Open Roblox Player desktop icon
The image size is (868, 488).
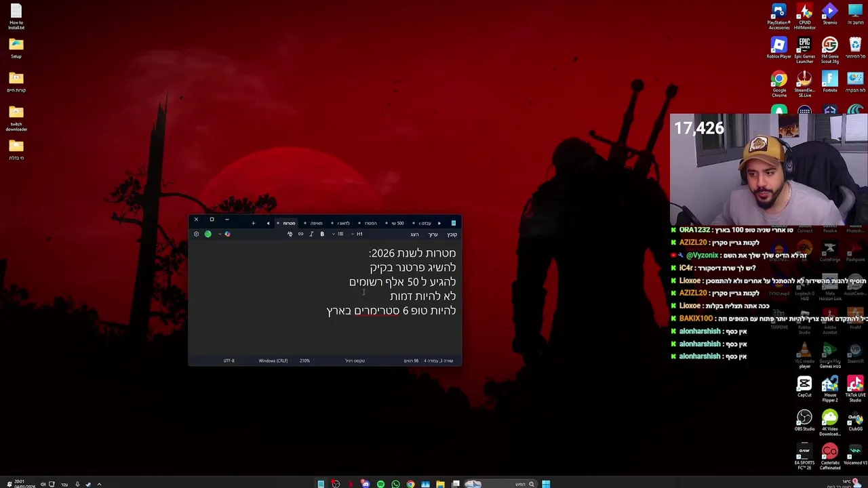(x=778, y=48)
